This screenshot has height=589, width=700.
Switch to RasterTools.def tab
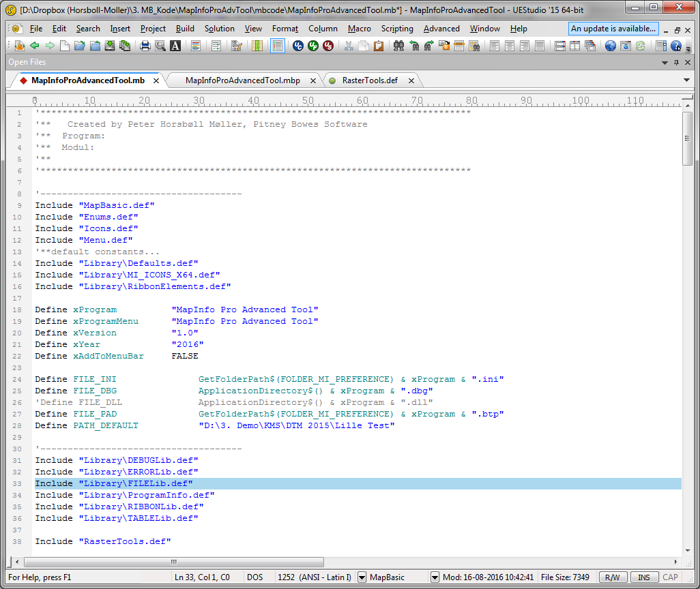(370, 80)
